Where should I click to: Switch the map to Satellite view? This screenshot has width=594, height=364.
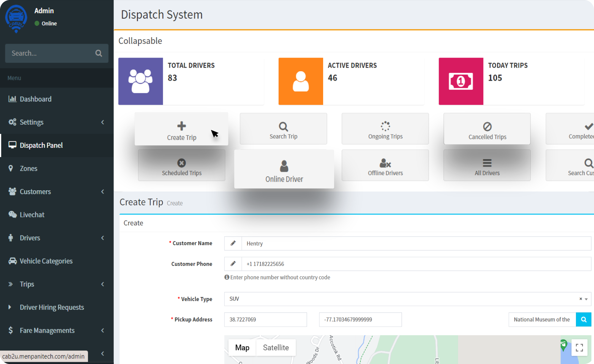(x=276, y=348)
